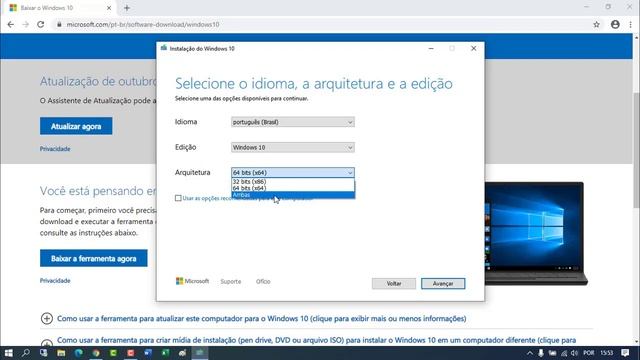Choose 32 bits (x86) in the list
The height and width of the screenshot is (360, 640).
pyautogui.click(x=293, y=182)
